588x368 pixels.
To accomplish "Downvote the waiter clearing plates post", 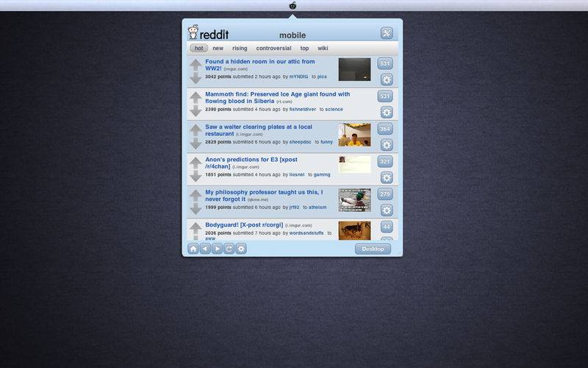I will click(x=196, y=143).
